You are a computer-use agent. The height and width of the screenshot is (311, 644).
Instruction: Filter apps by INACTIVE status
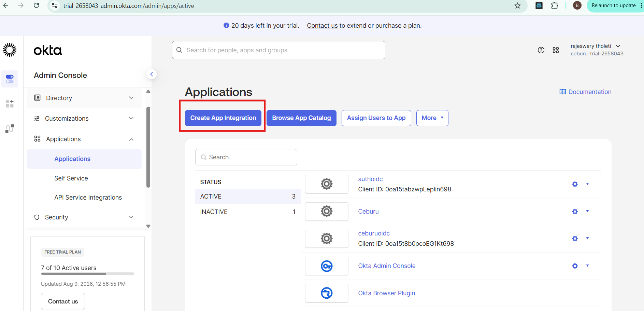[x=248, y=212]
